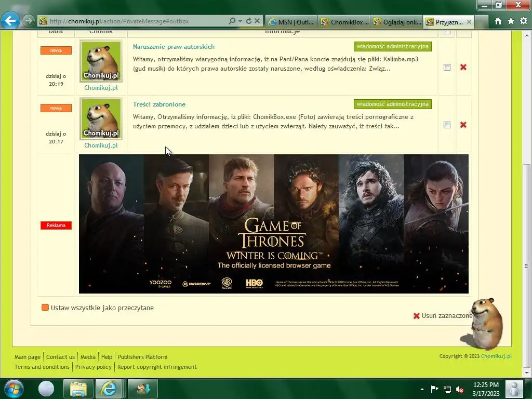Image resolution: width=532 pixels, height=399 pixels.
Task: Click the Chomikuj.pl avatar beside the 20:19 message
Action: pos(101,61)
